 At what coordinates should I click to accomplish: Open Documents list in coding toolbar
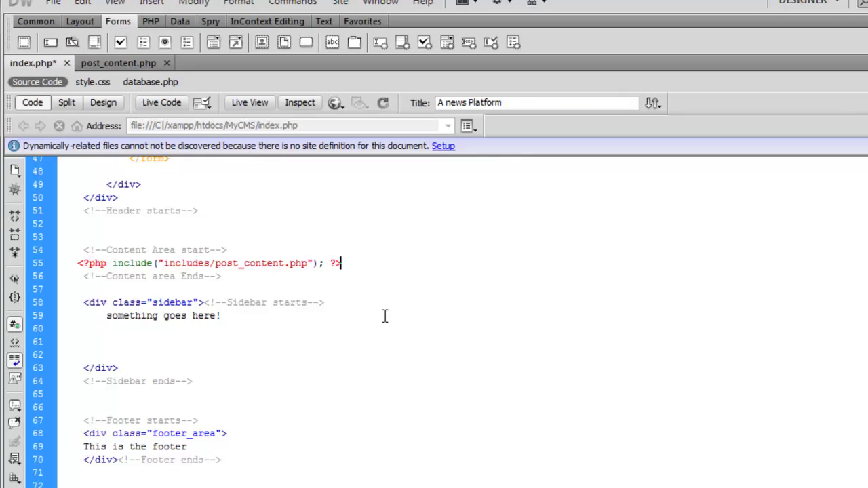[x=15, y=170]
